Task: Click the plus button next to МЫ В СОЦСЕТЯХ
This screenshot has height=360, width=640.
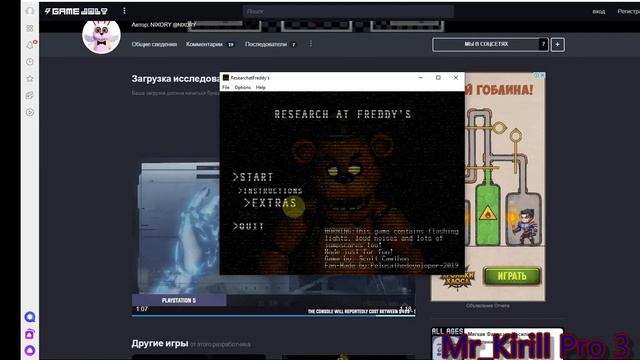Action: coord(558,44)
